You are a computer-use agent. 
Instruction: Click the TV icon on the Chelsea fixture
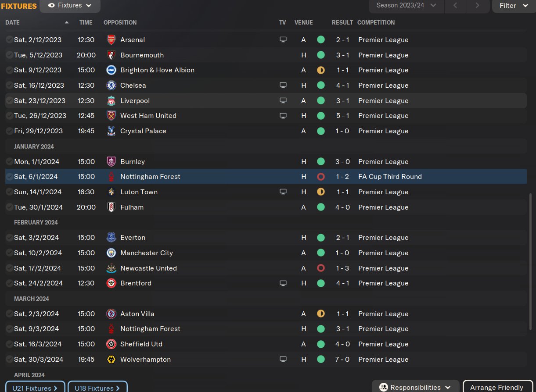tap(283, 86)
